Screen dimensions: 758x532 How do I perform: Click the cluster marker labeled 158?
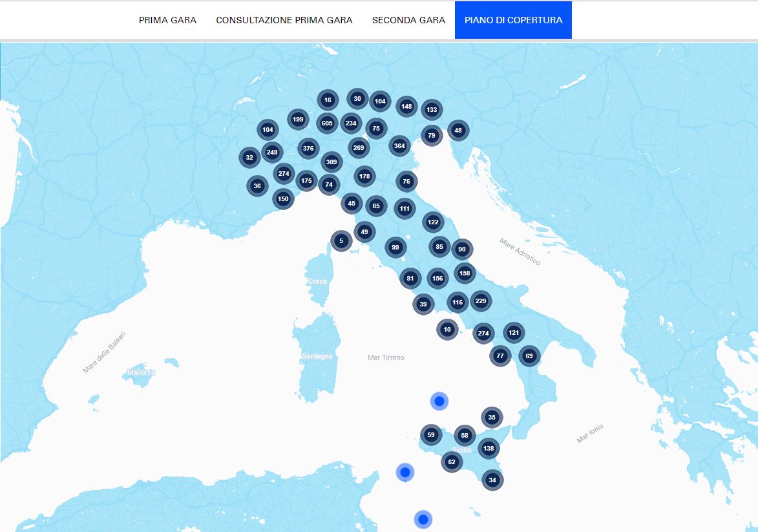click(465, 273)
